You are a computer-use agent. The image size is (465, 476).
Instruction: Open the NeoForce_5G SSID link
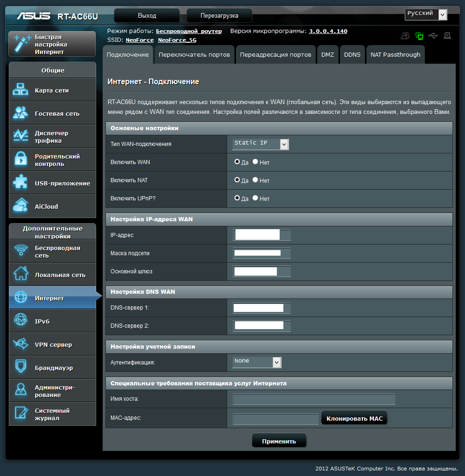[x=177, y=40]
